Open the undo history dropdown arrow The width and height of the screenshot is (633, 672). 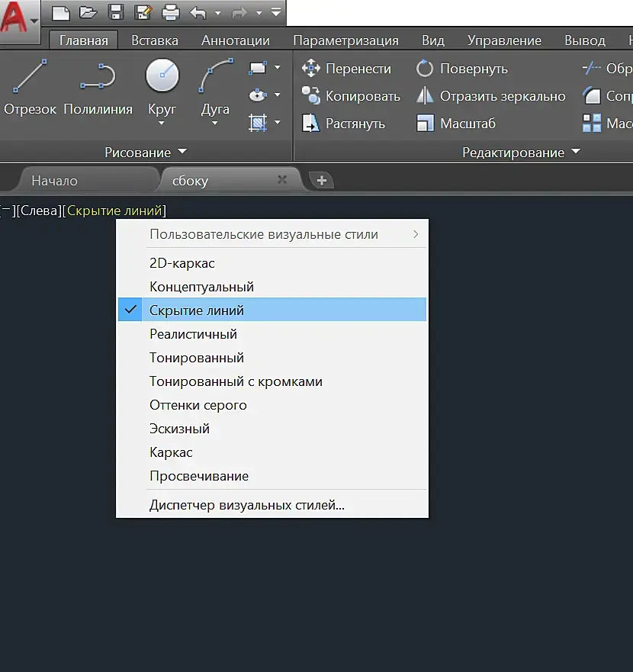tap(217, 13)
